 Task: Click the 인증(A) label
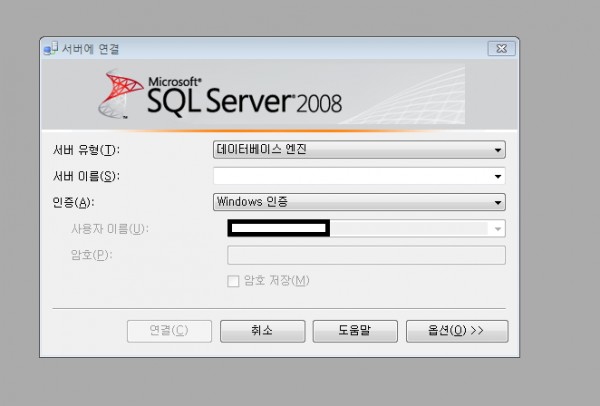tap(73, 202)
